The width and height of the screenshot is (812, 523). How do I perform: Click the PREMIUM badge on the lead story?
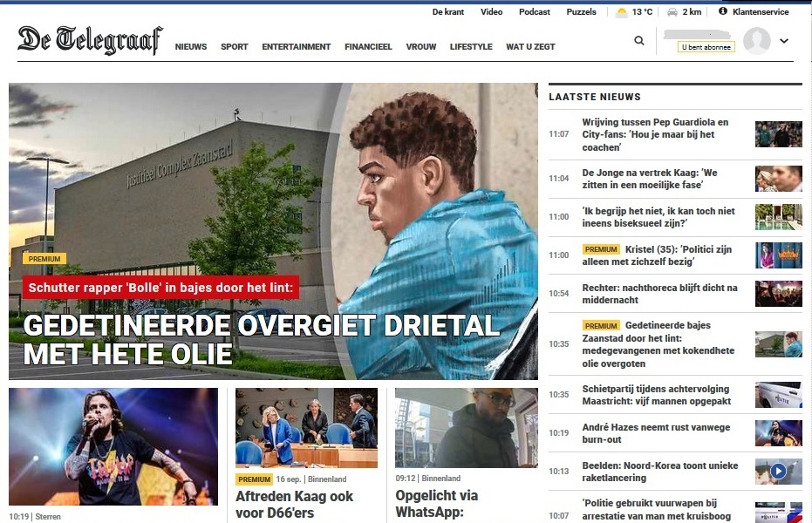tap(44, 259)
